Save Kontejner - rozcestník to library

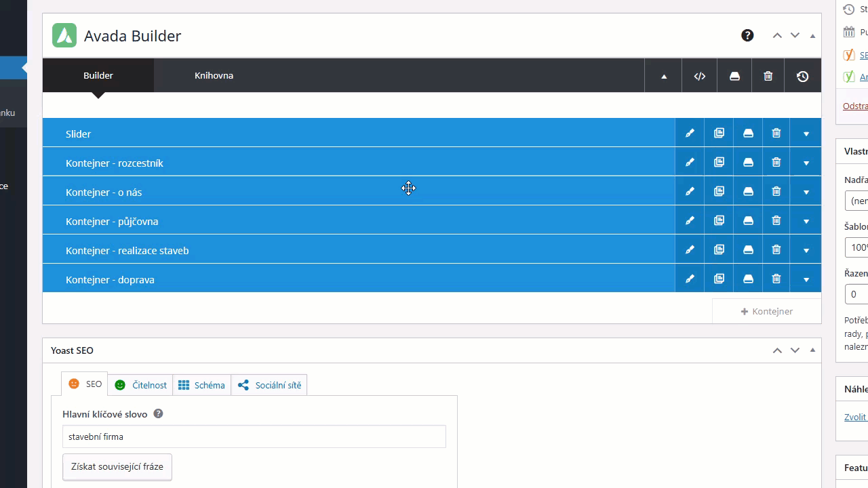[x=748, y=163]
